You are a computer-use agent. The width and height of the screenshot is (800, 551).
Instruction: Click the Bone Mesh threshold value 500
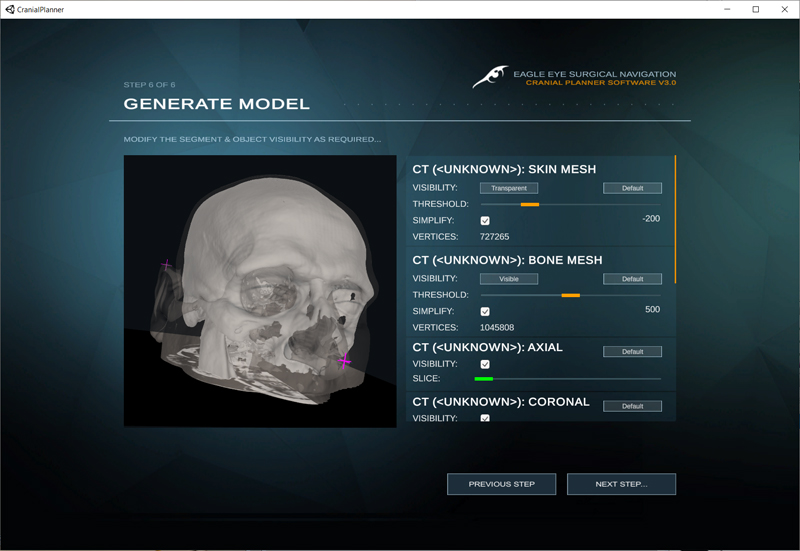pos(653,309)
